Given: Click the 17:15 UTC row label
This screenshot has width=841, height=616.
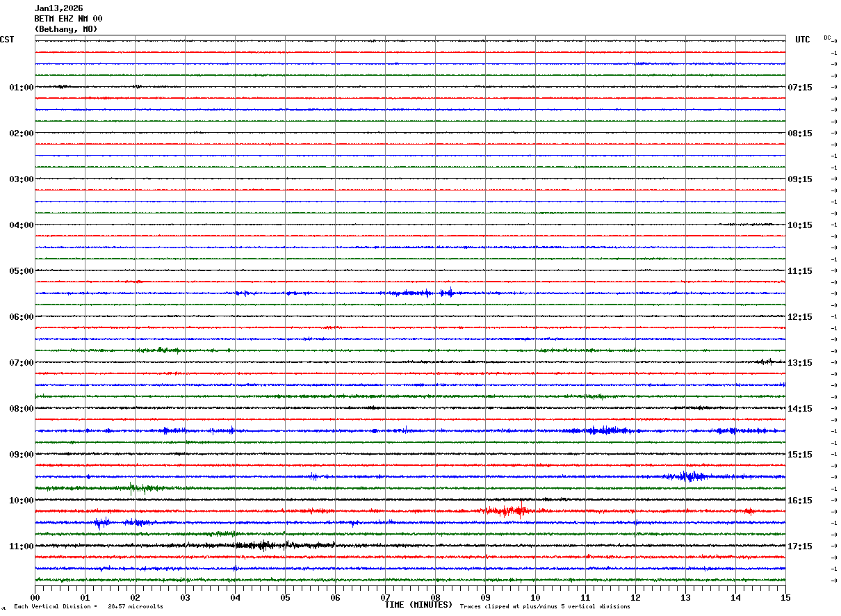Looking at the screenshot, I should [x=800, y=546].
